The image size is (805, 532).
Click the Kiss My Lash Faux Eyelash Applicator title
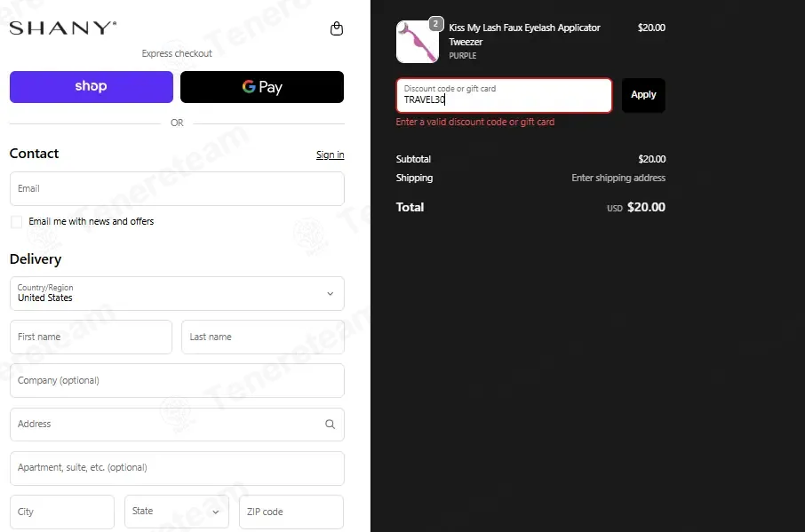(x=524, y=35)
